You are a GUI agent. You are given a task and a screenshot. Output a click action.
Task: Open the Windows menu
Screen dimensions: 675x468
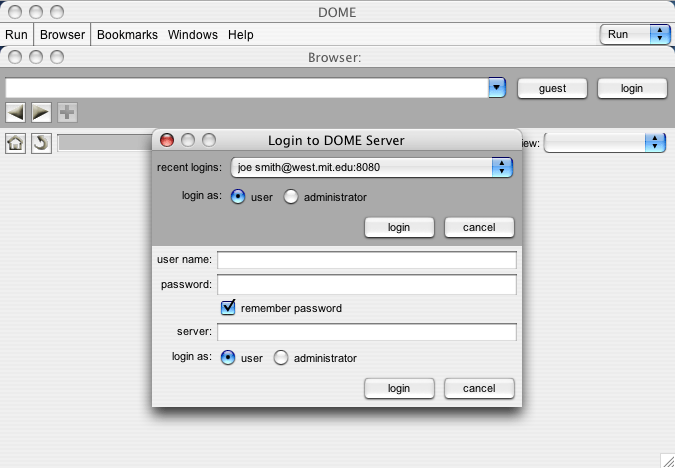(x=193, y=34)
